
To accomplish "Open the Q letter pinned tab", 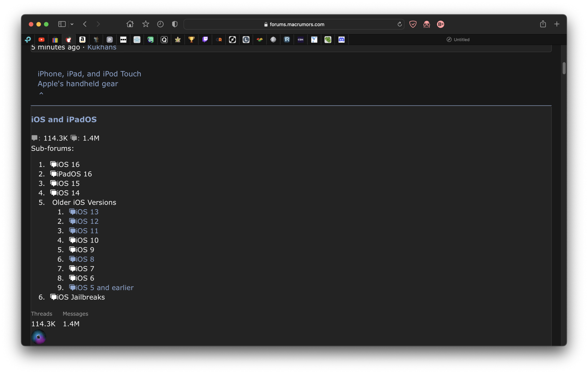I will coord(164,40).
